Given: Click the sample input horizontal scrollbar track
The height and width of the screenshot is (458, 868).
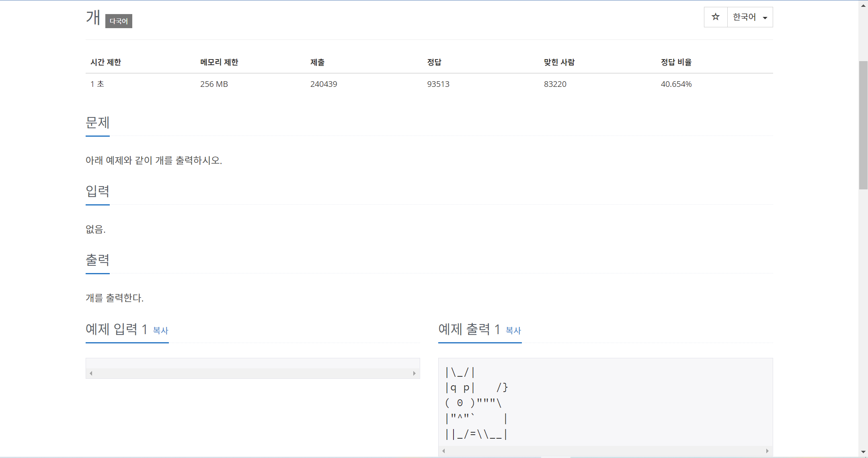Looking at the screenshot, I should tap(252, 374).
